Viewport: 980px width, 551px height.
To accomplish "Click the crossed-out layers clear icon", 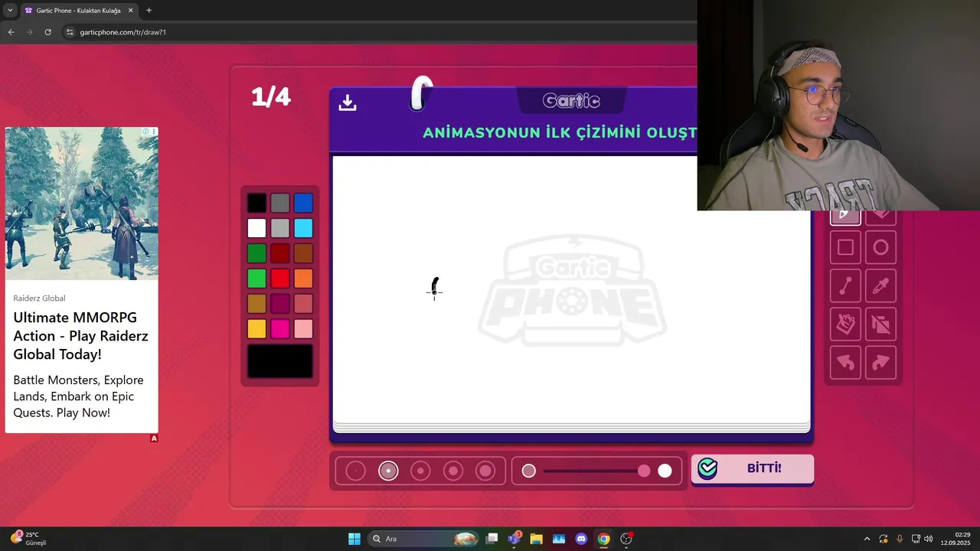I will tap(880, 324).
